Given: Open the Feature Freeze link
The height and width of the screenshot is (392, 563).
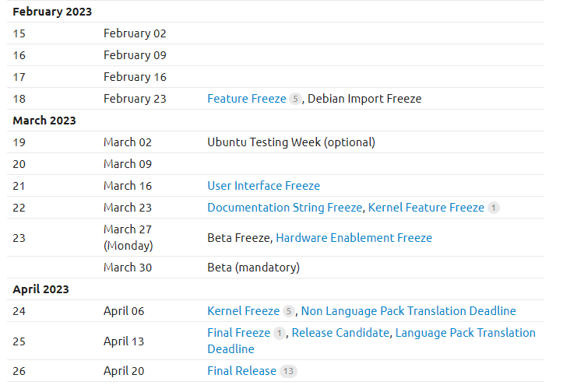Looking at the screenshot, I should (x=246, y=99).
